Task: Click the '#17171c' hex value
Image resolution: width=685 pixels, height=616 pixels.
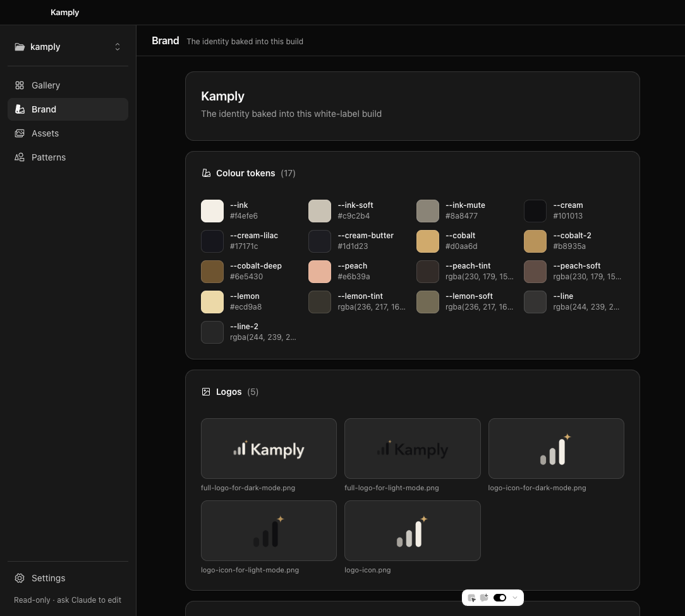Action: 244,246
